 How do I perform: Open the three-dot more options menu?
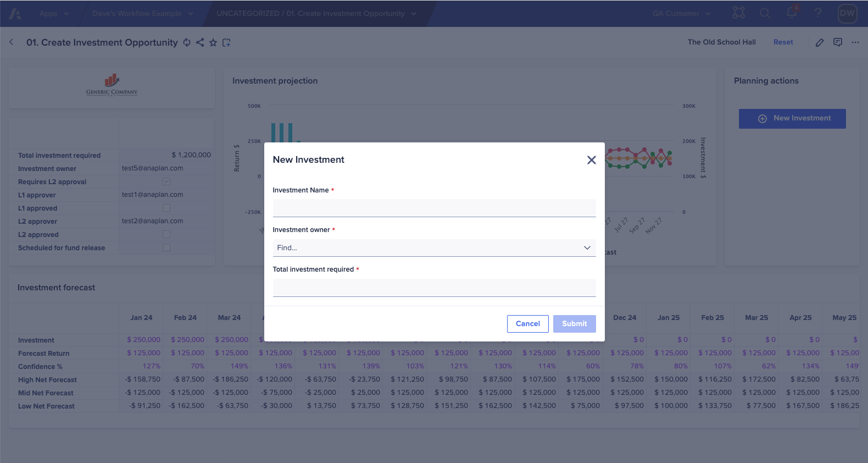point(855,42)
